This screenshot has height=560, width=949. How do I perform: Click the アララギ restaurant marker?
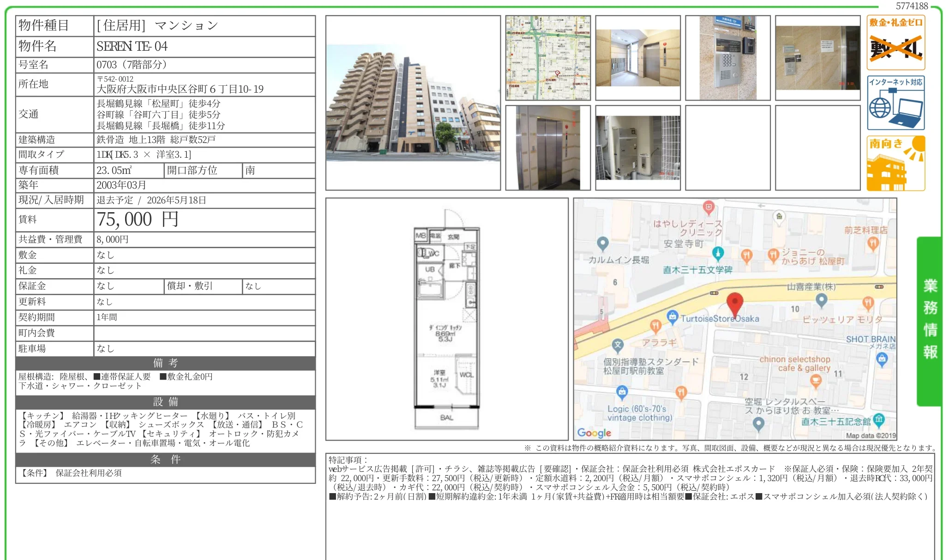coord(655,326)
